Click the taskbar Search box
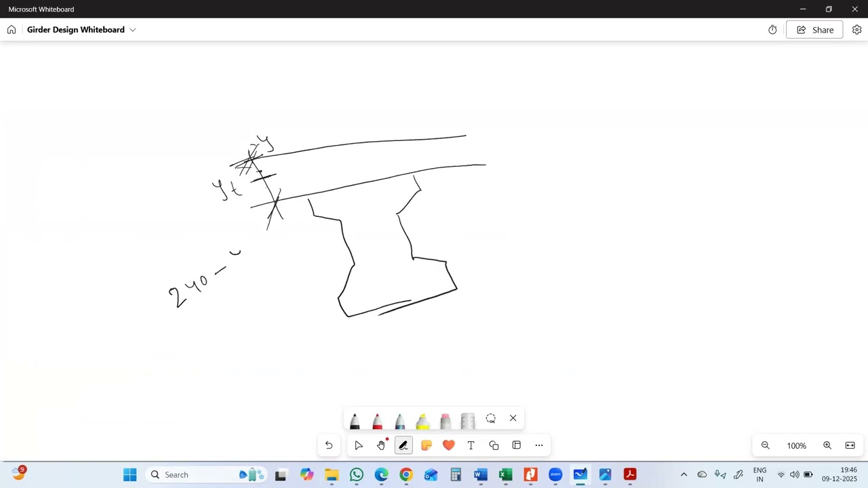The width and height of the screenshot is (868, 488). 206,474
